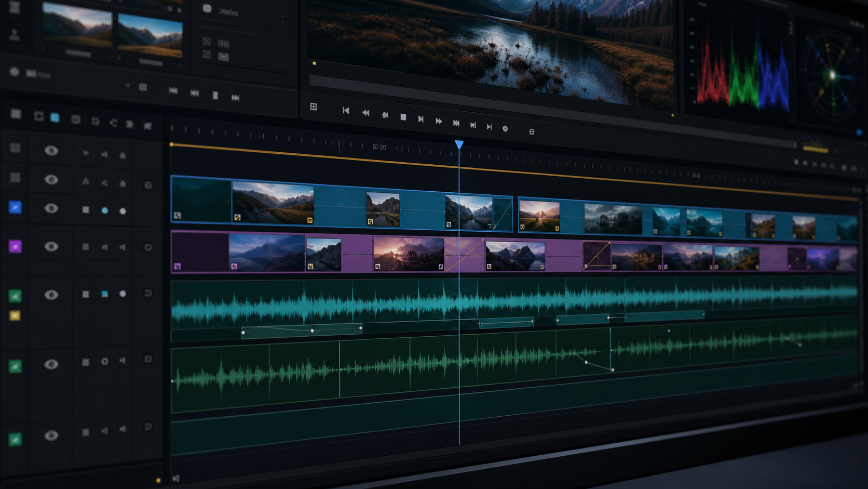This screenshot has height=489, width=868.
Task: Lock the track with the padlock icon
Action: point(148,185)
